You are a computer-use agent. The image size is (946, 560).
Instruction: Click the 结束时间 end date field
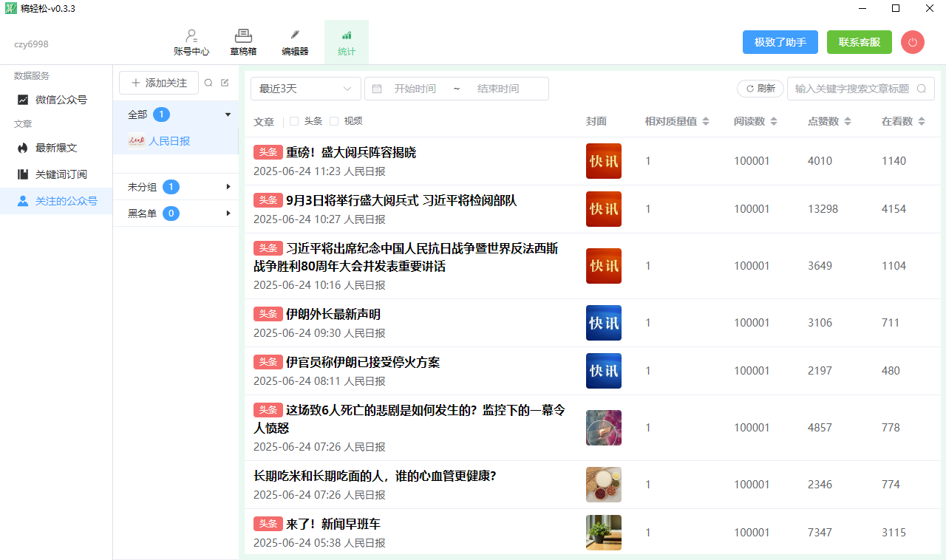point(498,89)
